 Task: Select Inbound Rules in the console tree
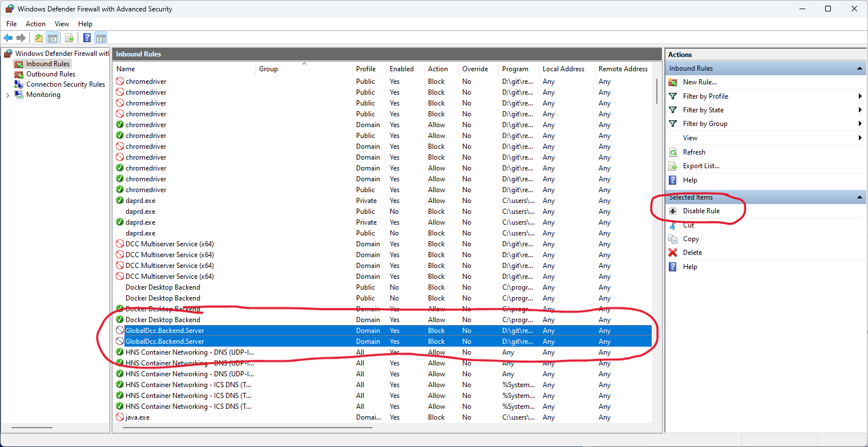point(43,64)
